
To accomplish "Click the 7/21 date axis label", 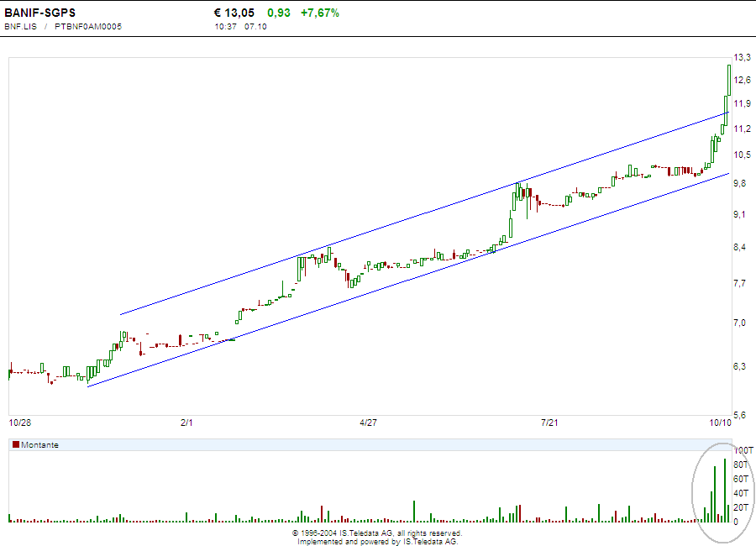I will [549, 423].
